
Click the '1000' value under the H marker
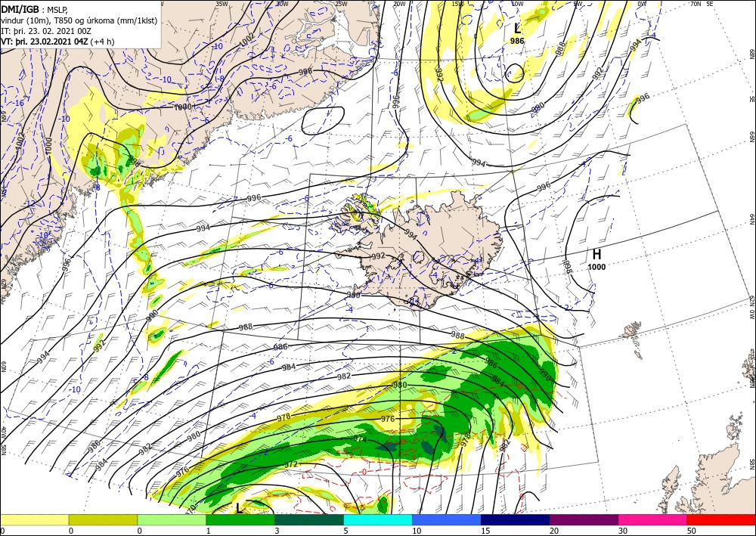596,267
